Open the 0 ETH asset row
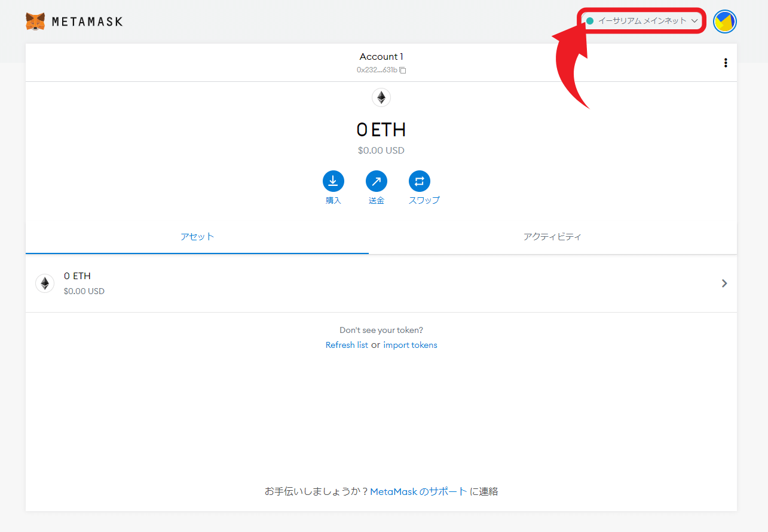The image size is (768, 532). (381, 283)
